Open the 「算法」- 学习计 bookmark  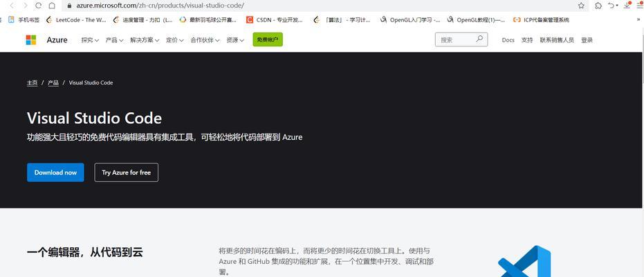coord(342,19)
